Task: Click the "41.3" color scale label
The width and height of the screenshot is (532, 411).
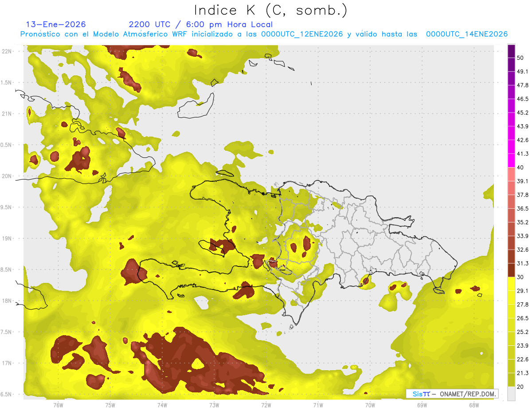Action: pyautogui.click(x=523, y=154)
